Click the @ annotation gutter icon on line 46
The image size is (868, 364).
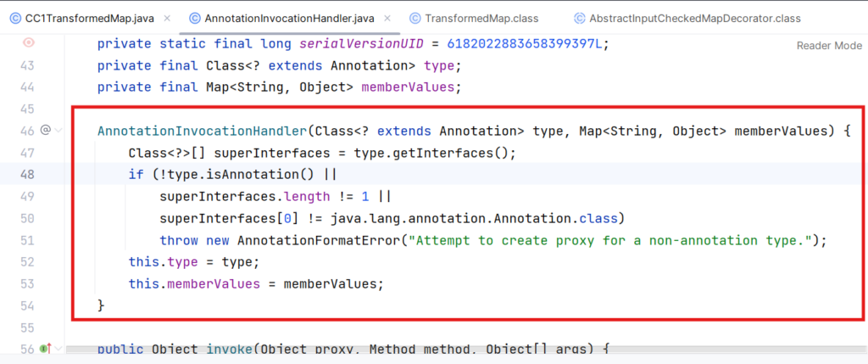click(46, 131)
